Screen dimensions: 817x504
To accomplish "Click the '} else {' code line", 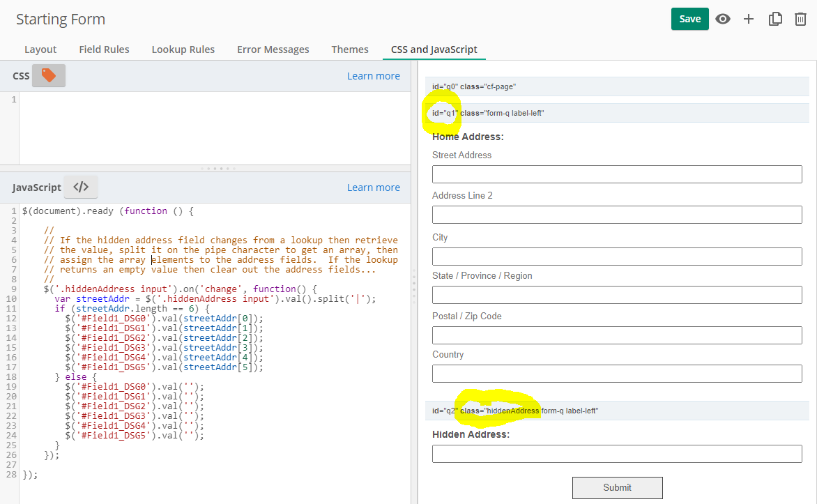I will [x=76, y=377].
